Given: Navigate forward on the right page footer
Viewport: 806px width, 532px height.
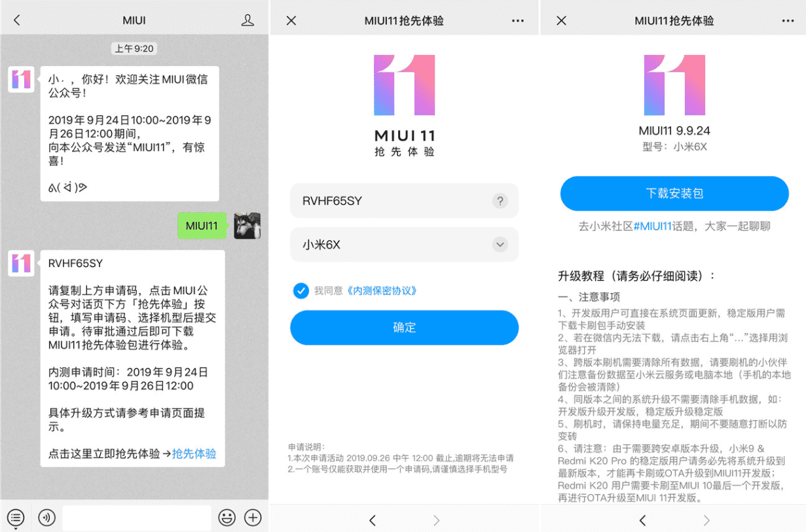Looking at the screenshot, I should coord(706,520).
